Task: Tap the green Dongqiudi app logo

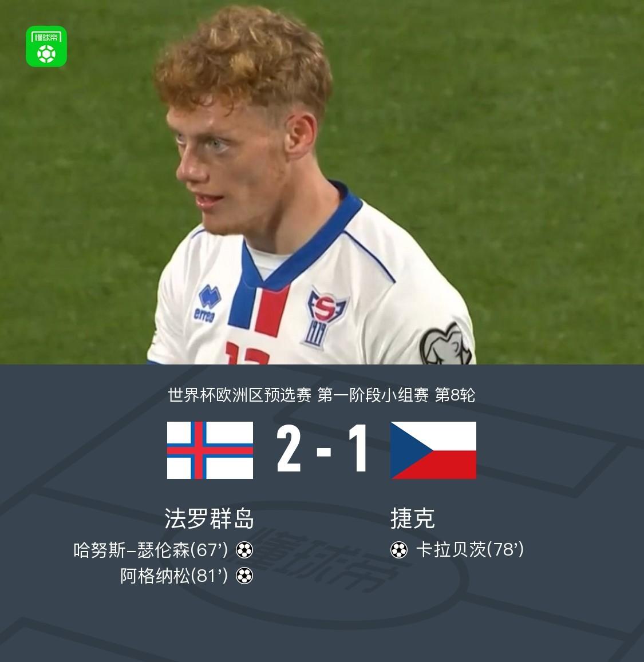Action: [46, 46]
